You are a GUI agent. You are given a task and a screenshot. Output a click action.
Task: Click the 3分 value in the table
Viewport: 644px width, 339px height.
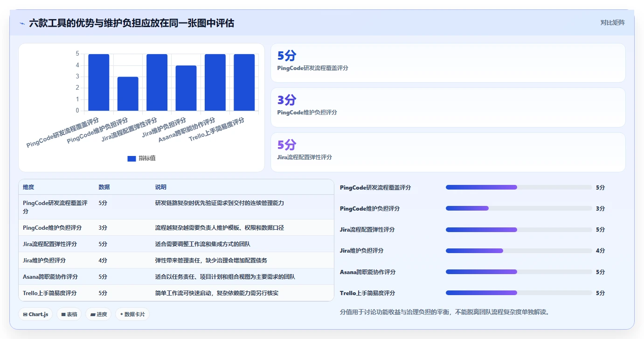tap(103, 228)
